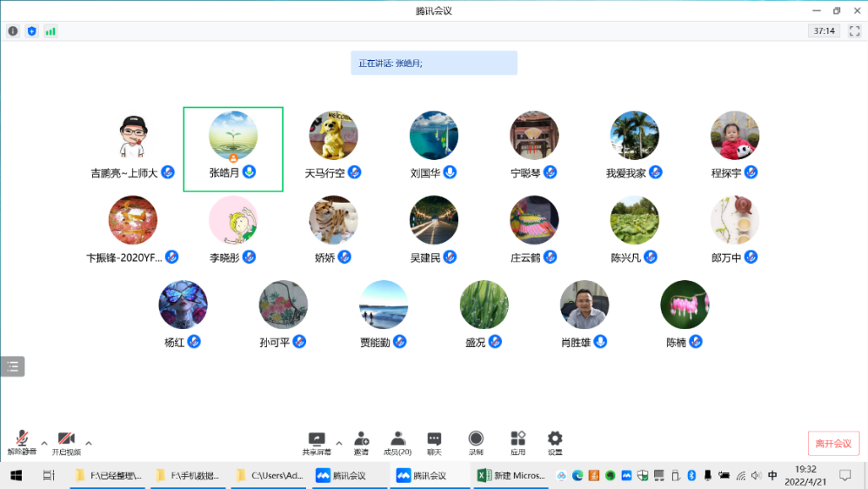Image resolution: width=868 pixels, height=489 pixels.
Task: Open the Excel window in taskbar
Action: pyautogui.click(x=511, y=475)
